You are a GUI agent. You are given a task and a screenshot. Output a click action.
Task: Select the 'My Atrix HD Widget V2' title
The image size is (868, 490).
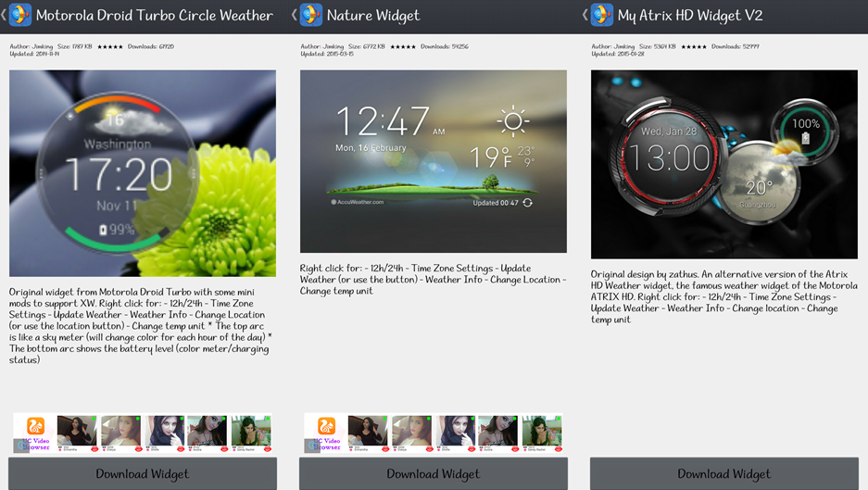(x=690, y=16)
